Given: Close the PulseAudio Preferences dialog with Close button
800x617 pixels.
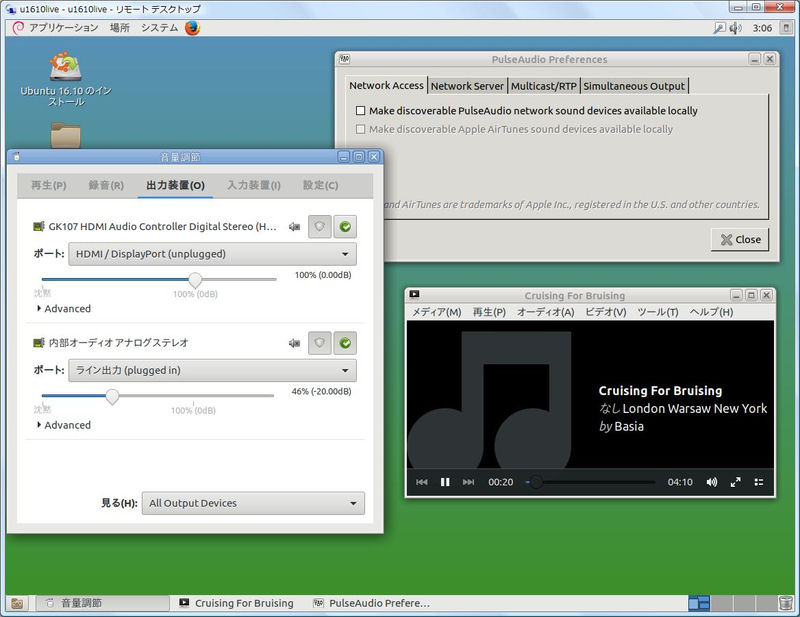Looking at the screenshot, I should pos(740,239).
